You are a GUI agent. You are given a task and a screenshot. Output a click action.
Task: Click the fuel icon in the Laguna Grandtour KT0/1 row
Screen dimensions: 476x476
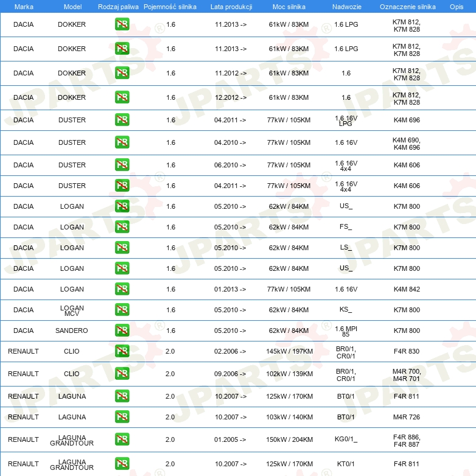[122, 464]
